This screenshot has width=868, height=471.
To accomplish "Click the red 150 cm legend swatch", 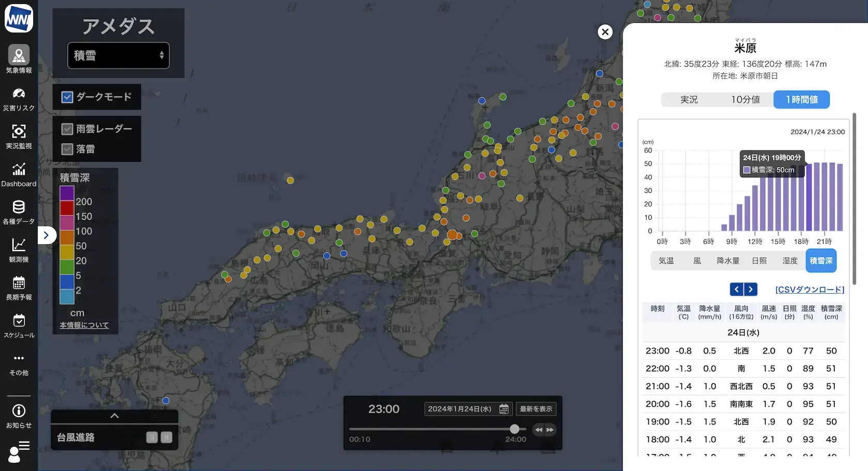I will tap(67, 208).
